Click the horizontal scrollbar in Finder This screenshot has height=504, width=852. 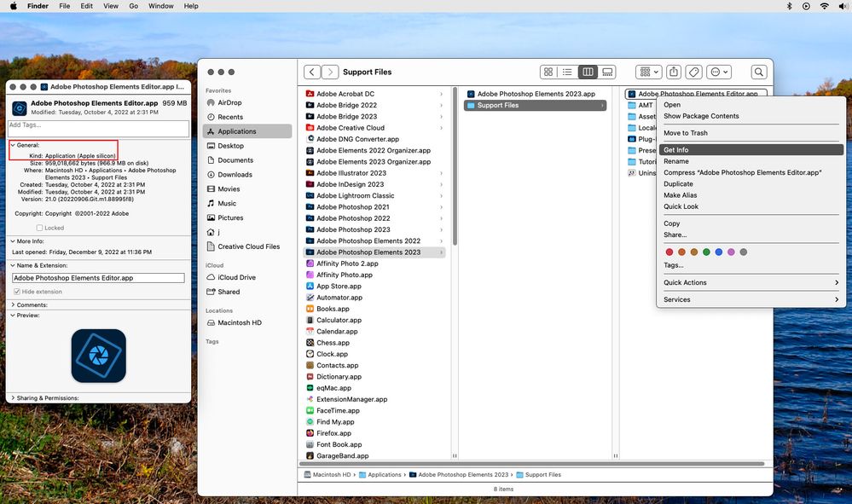[x=532, y=464]
